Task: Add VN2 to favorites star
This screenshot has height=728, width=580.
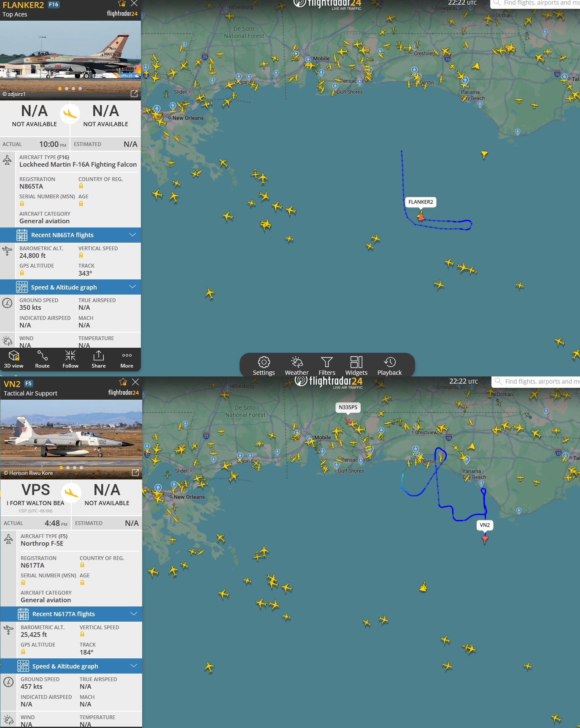Action: click(x=123, y=382)
